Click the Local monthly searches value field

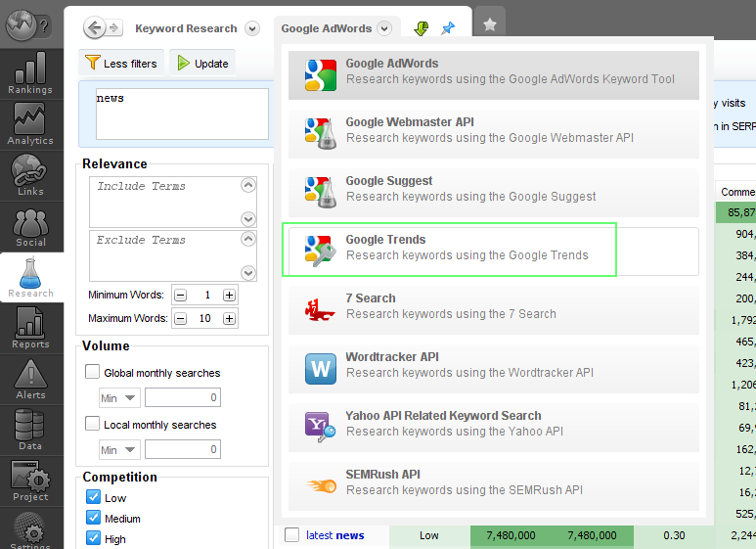(x=183, y=449)
